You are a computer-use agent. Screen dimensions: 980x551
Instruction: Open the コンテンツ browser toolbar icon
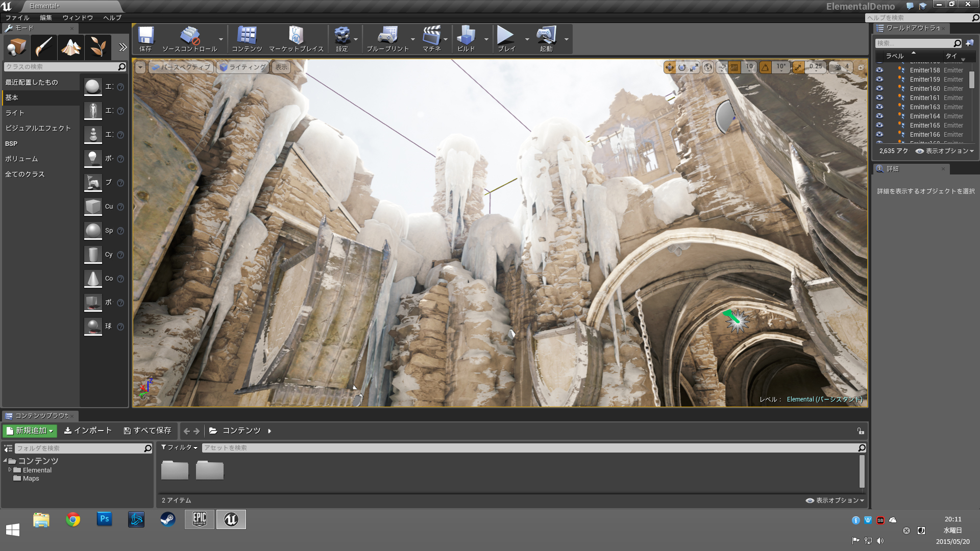247,39
